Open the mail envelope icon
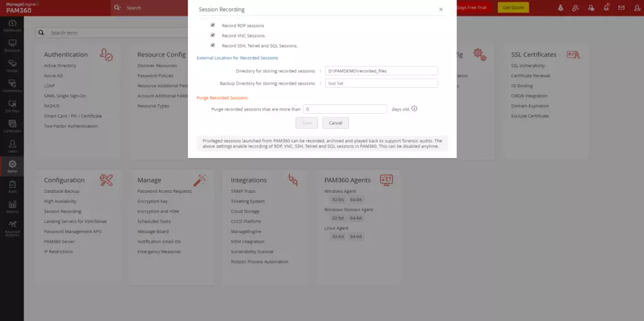Image resolution: width=644 pixels, height=321 pixels. click(x=621, y=8)
